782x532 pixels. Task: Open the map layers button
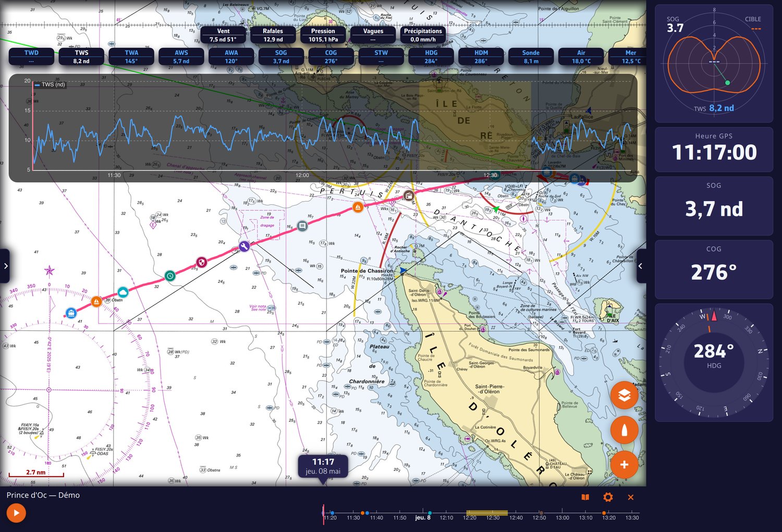click(624, 395)
